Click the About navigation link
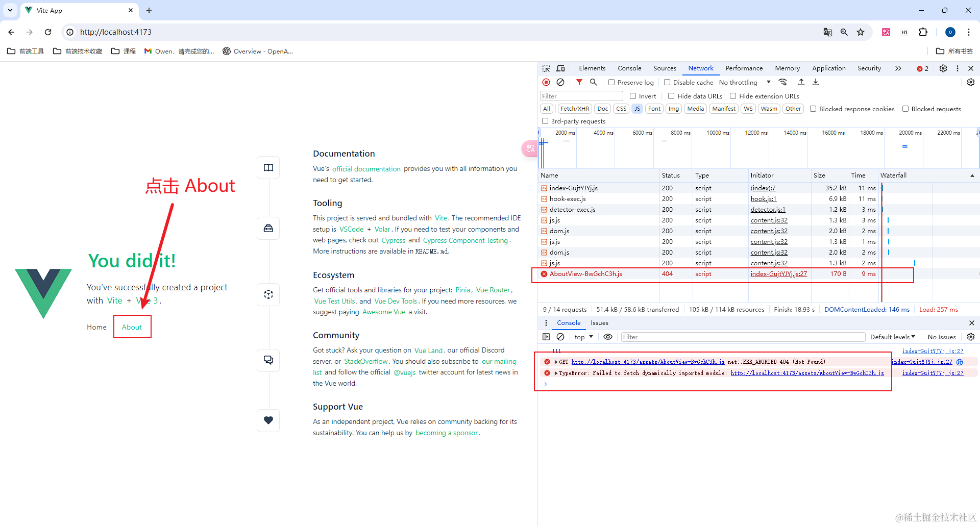Image resolution: width=980 pixels, height=526 pixels. tap(132, 327)
